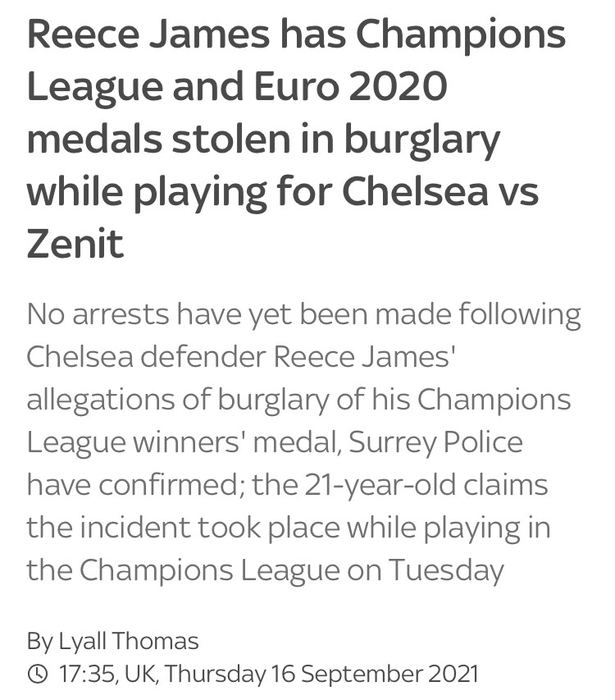
Task: Click the clock icon beside the timestamp
Action: click(38, 674)
